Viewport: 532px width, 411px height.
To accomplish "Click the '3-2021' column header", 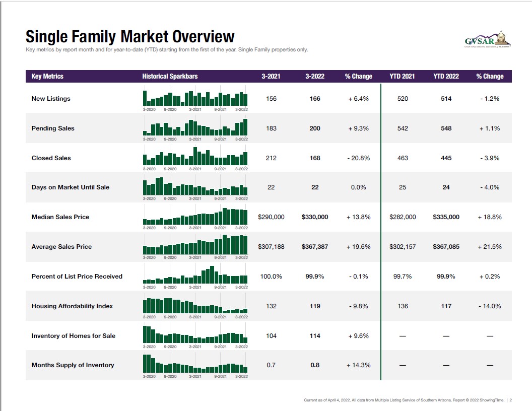I will tap(271, 76).
